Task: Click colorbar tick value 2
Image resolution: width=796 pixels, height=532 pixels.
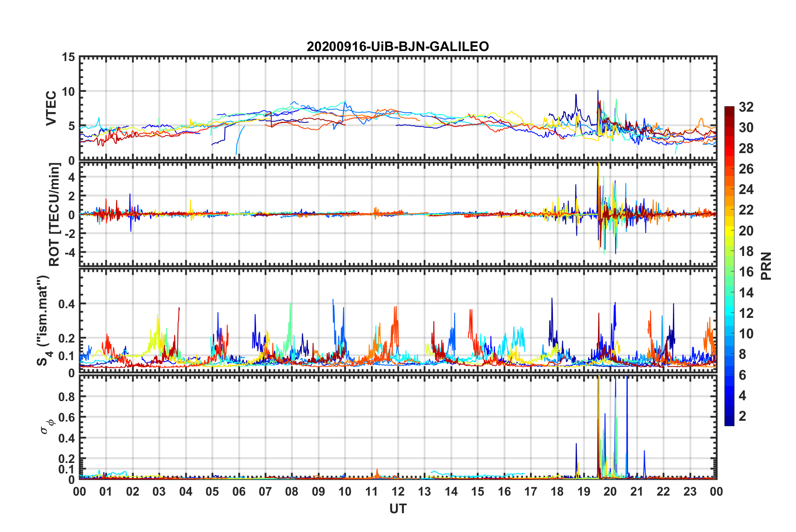Action: pos(742,416)
